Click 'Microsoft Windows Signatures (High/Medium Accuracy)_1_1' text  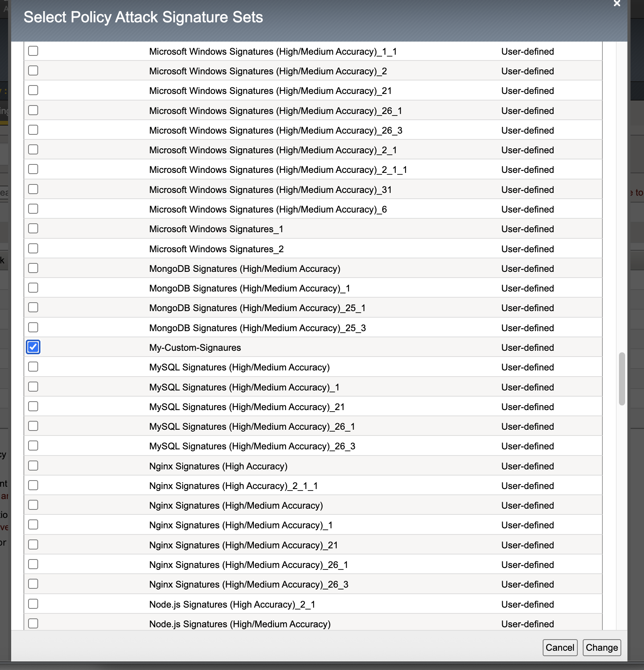[x=273, y=52]
